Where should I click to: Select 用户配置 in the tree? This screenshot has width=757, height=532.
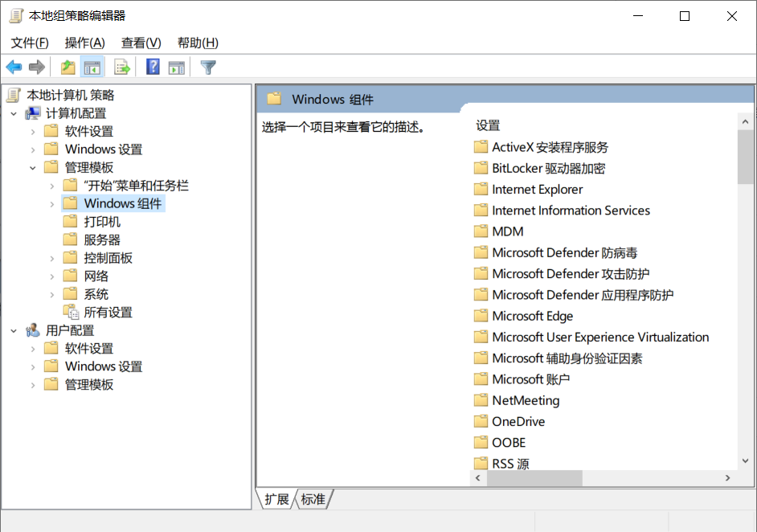[x=70, y=330]
